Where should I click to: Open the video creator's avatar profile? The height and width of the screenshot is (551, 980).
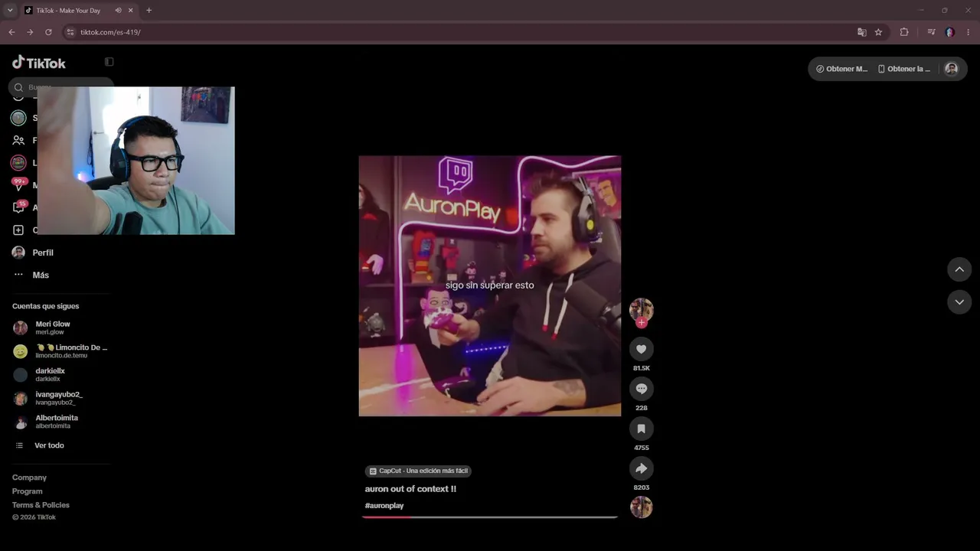[641, 309]
